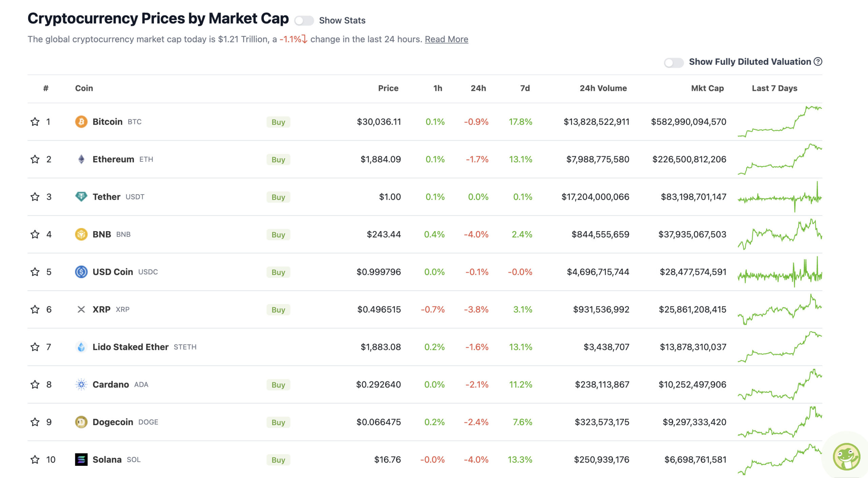The image size is (868, 478).
Task: Add USD Coin to favorites star
Action: pyautogui.click(x=35, y=272)
